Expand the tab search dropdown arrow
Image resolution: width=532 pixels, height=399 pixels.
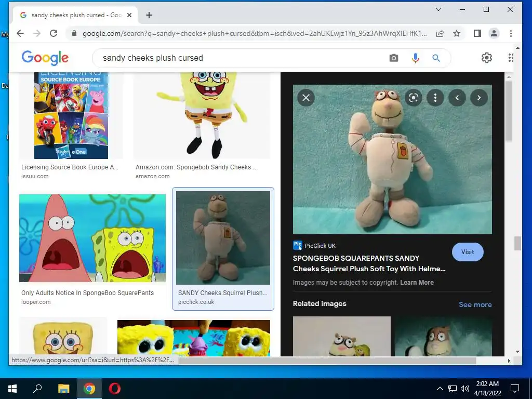pyautogui.click(x=438, y=9)
